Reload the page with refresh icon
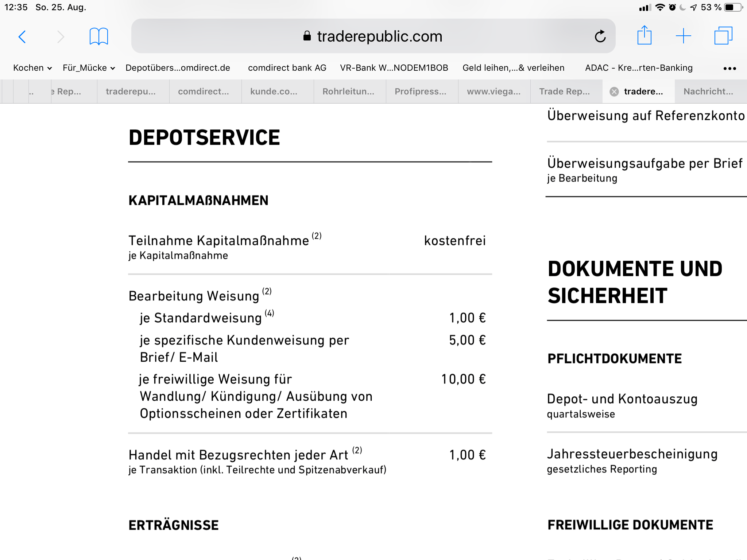 (x=600, y=36)
